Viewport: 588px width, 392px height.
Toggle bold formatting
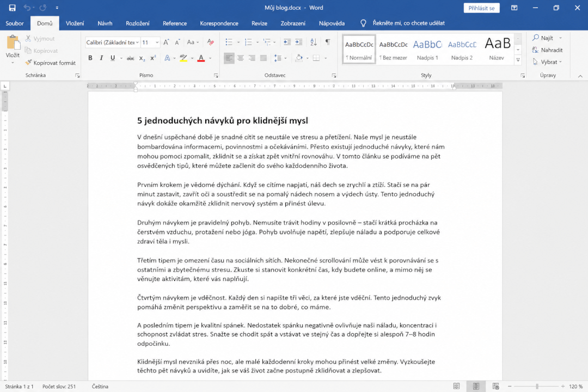[90, 58]
